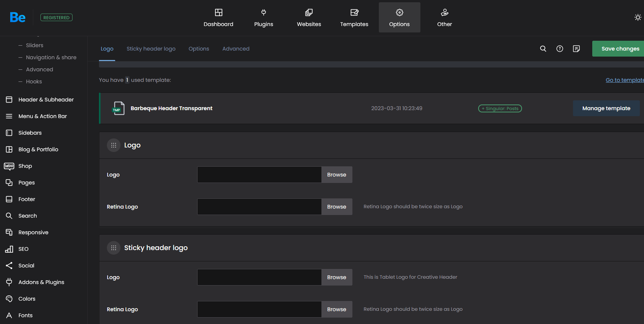Switch to the Logo tab
This screenshot has width=644, height=324.
[x=107, y=49]
